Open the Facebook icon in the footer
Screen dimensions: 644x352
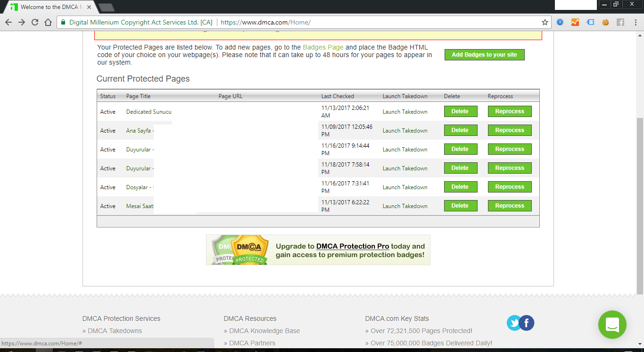coord(527,323)
